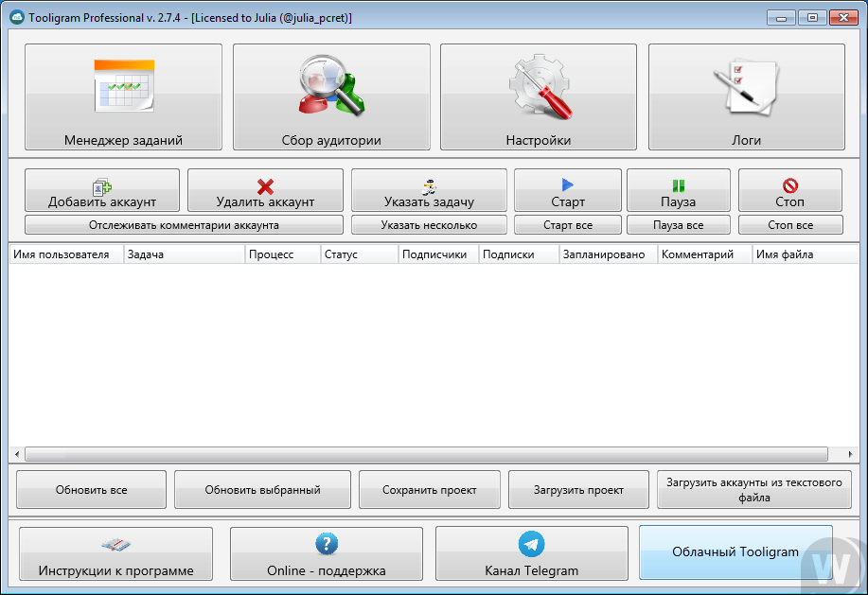Viewport: 868px width, 595px height.
Task: Click Добавить аккаунт add account button
Action: pos(102,190)
